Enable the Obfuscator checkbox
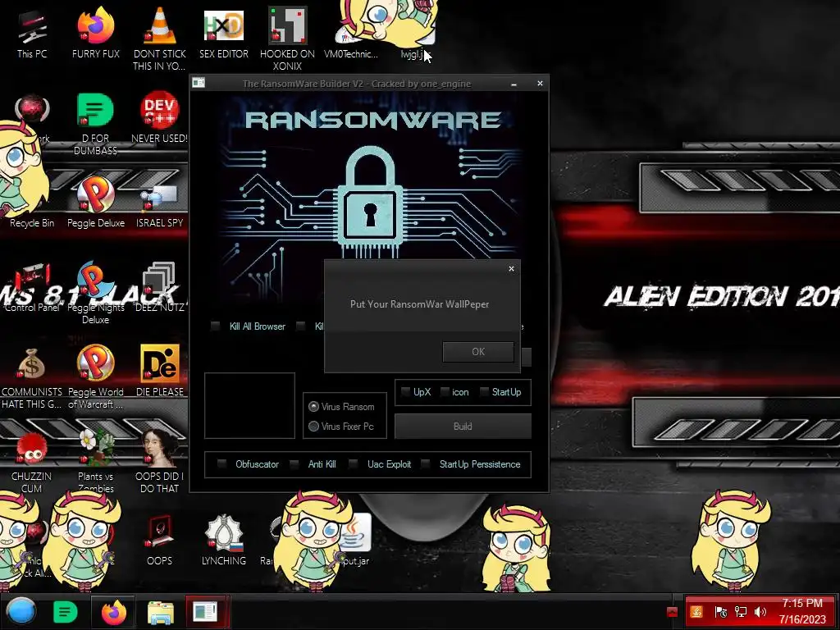Viewport: 840px width, 630px height. pyautogui.click(x=221, y=464)
